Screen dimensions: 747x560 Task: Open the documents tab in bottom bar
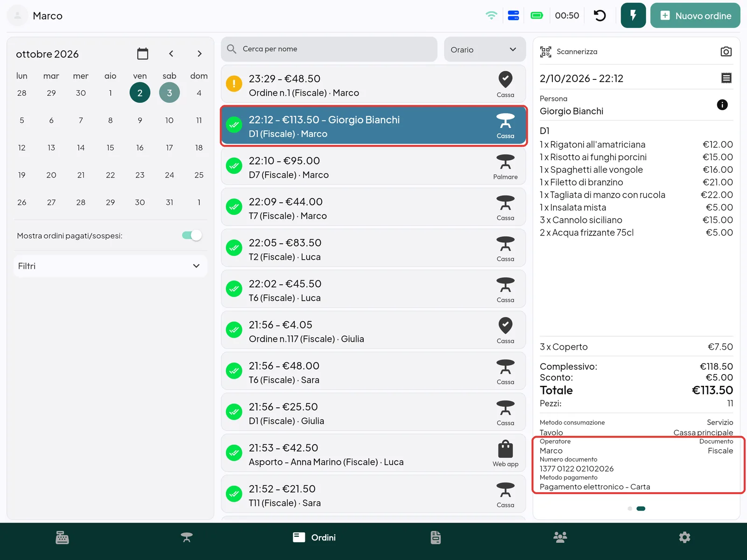[x=436, y=538]
